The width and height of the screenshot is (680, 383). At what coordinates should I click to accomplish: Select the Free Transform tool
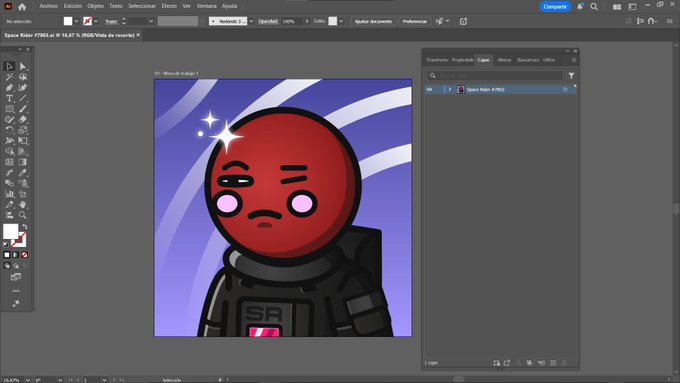coord(23,141)
